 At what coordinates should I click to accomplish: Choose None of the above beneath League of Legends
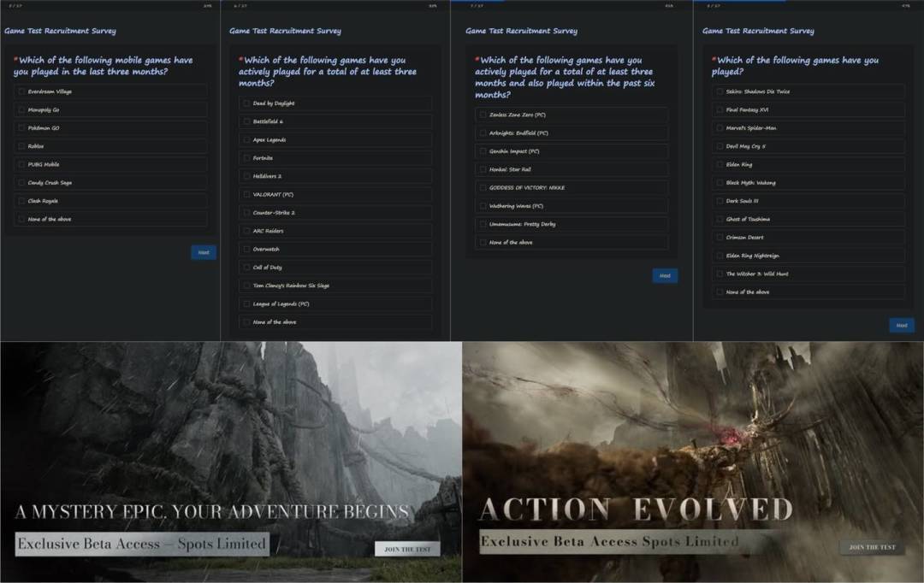click(x=335, y=322)
